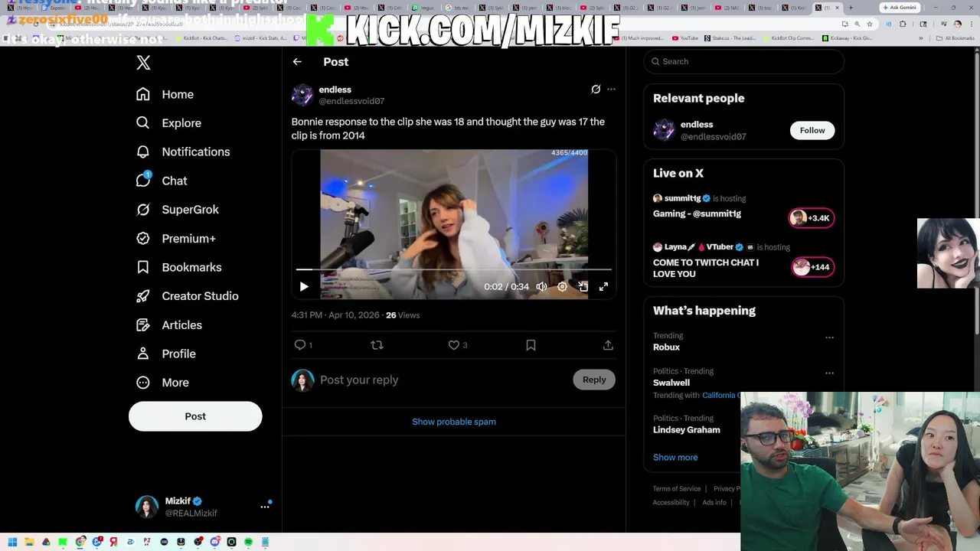The width and height of the screenshot is (980, 551).
Task: Open Spotify from the taskbar
Action: pos(248,542)
